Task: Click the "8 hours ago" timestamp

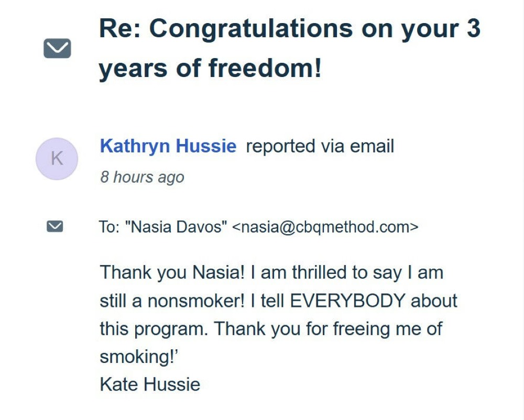Action: [x=142, y=177]
